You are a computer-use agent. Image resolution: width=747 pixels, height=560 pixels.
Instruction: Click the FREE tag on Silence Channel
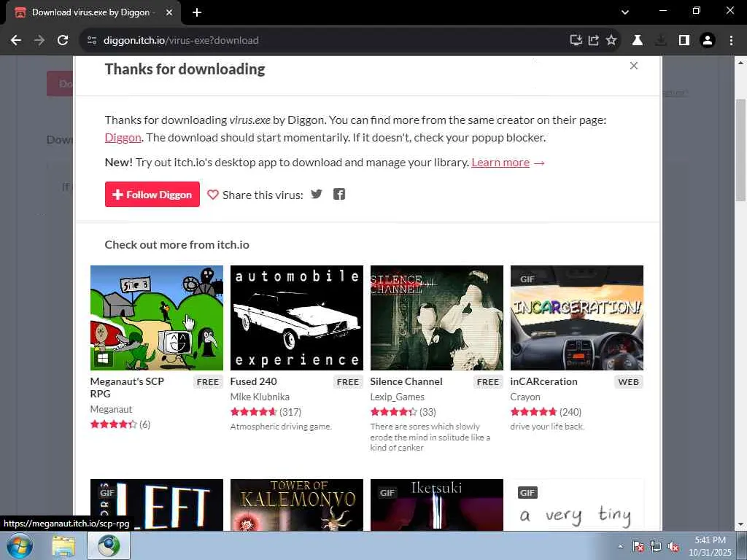pyautogui.click(x=488, y=382)
